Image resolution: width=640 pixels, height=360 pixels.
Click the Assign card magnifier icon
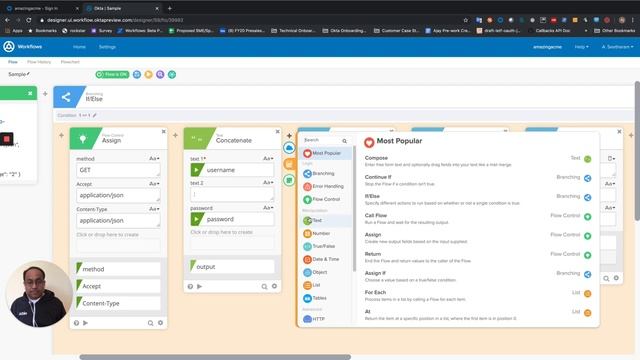pos(151,323)
